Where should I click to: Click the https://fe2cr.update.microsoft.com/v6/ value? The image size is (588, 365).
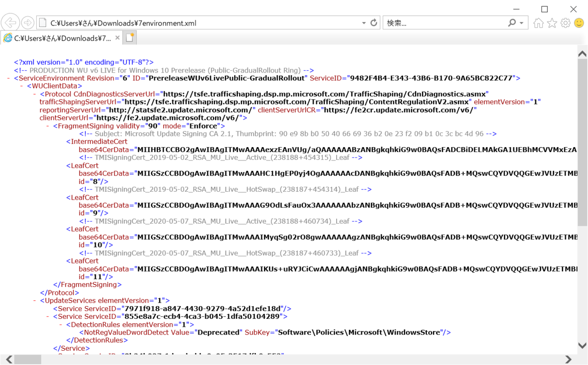click(399, 110)
